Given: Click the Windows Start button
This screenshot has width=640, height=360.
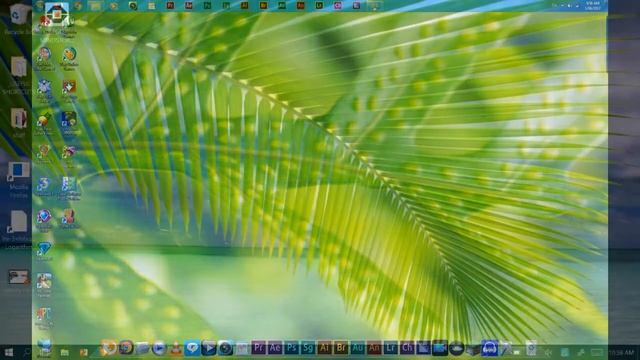Looking at the screenshot, I should pos(8,352).
